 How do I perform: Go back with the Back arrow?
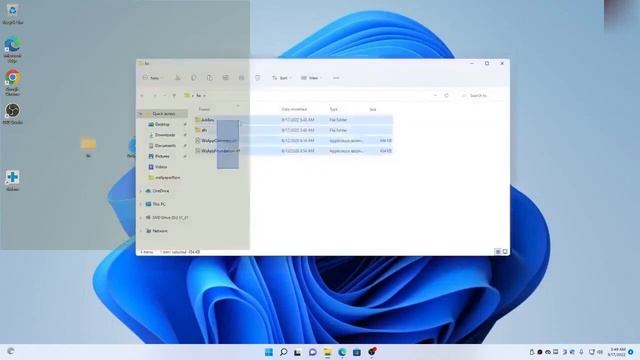pyautogui.click(x=142, y=96)
